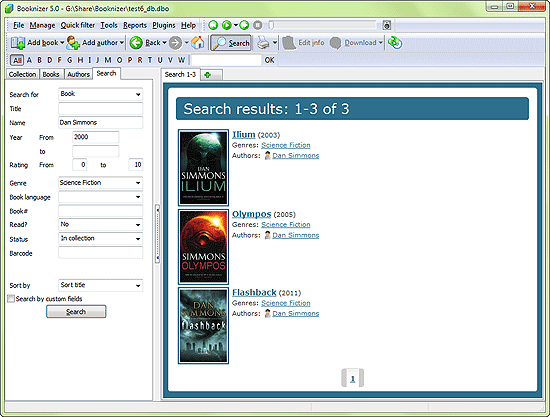Viewport: 550px width, 417px height.
Task: Open new tab with green plus
Action: [x=207, y=75]
